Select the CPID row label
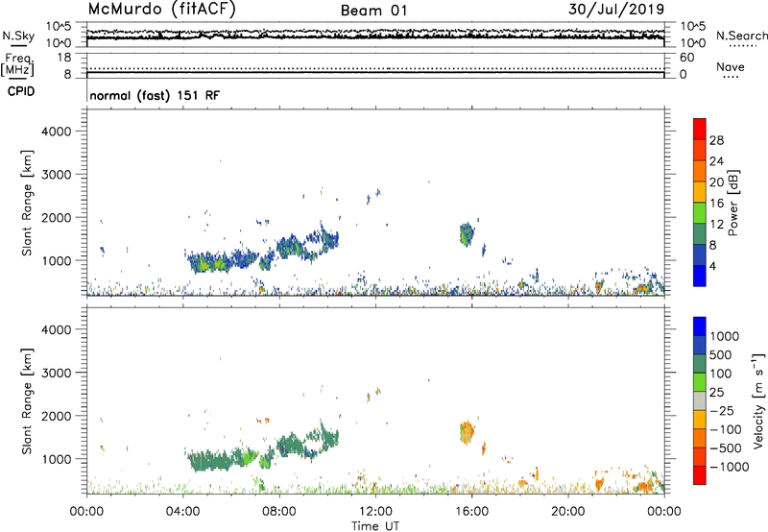 click(x=21, y=91)
